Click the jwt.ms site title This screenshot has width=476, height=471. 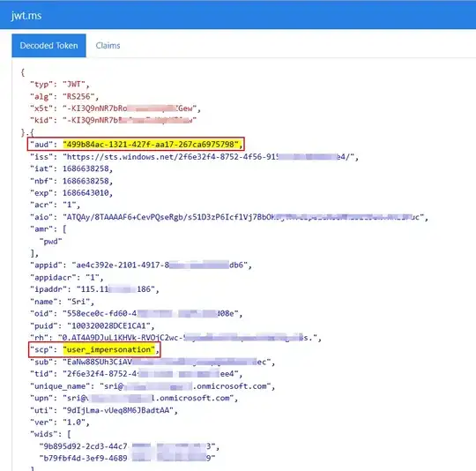(26, 15)
